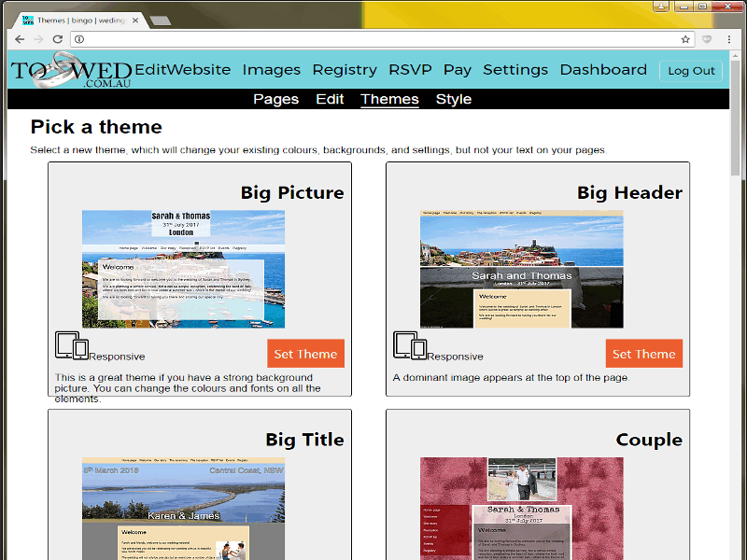
Task: Open the EditWebsite menu
Action: (183, 69)
